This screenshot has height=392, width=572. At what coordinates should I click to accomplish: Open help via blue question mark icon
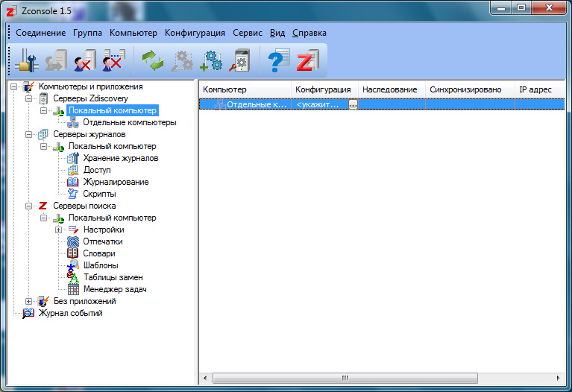278,60
